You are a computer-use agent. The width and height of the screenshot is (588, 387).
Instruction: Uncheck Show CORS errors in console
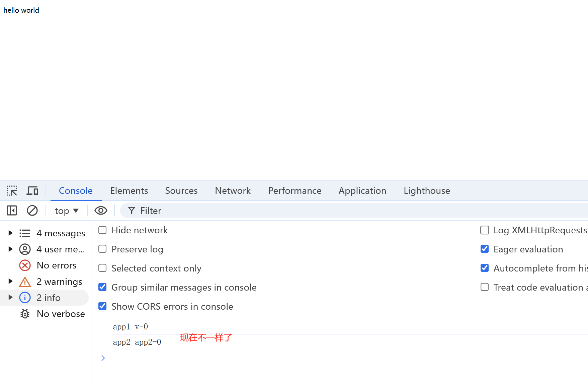tap(103, 306)
